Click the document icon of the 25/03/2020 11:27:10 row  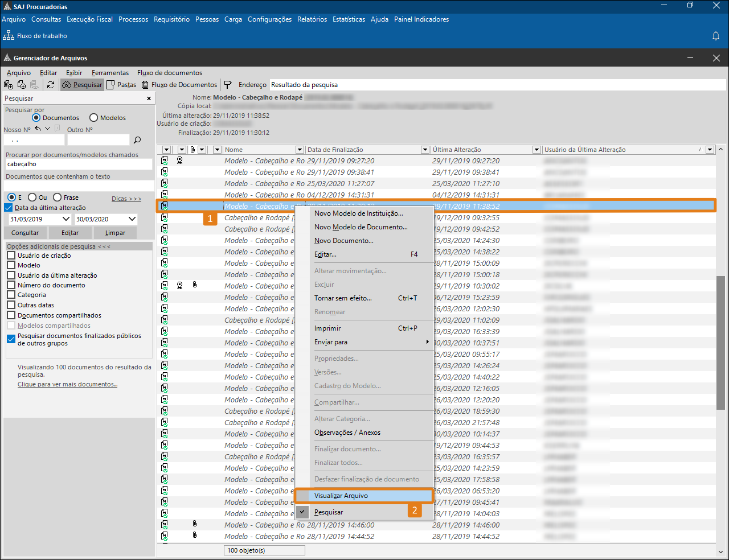pos(165,183)
